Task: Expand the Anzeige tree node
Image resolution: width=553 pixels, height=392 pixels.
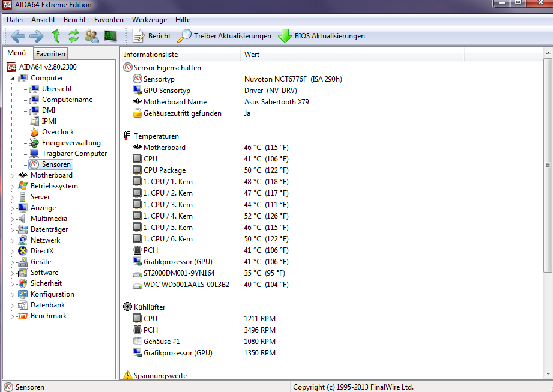Action: (12, 208)
